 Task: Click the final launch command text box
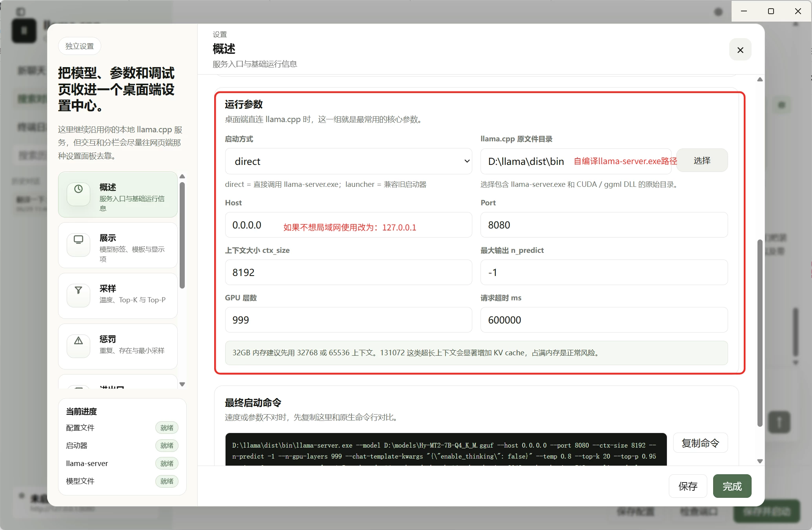pyautogui.click(x=446, y=450)
